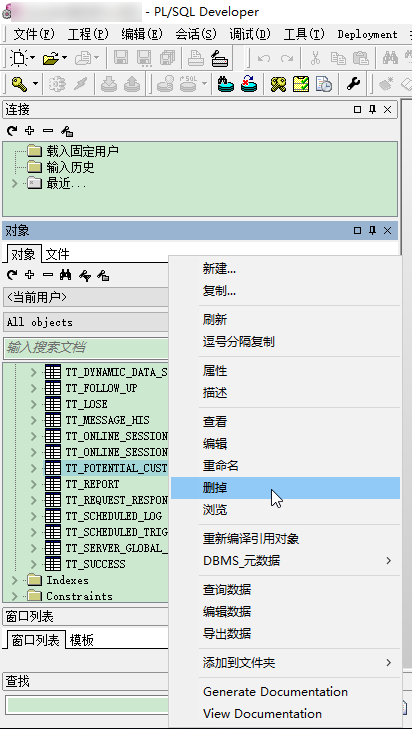Screen dimensions: 412x729
Task: Pin the 连接 panel
Action: point(372,110)
